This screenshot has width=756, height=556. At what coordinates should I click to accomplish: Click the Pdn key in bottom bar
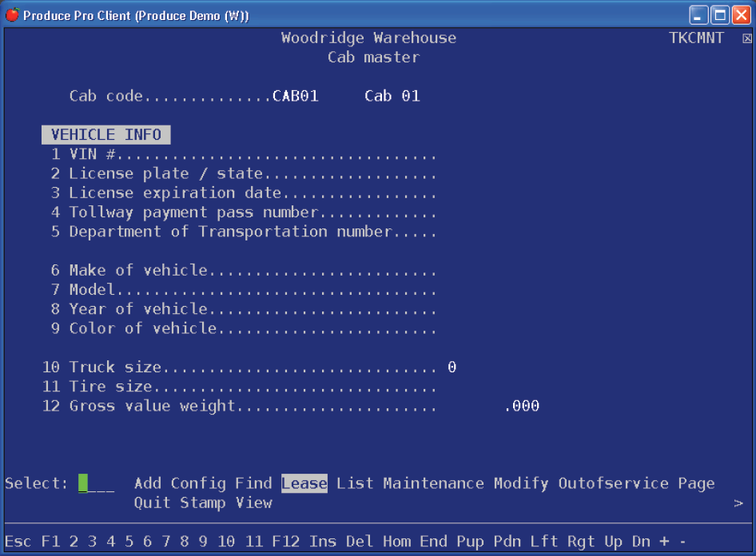(x=508, y=541)
